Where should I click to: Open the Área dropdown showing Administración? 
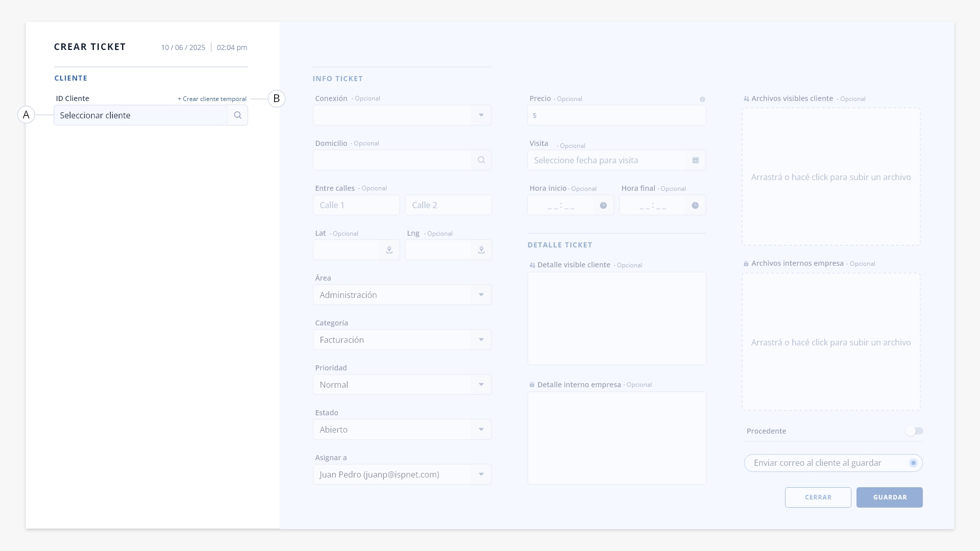pos(402,295)
